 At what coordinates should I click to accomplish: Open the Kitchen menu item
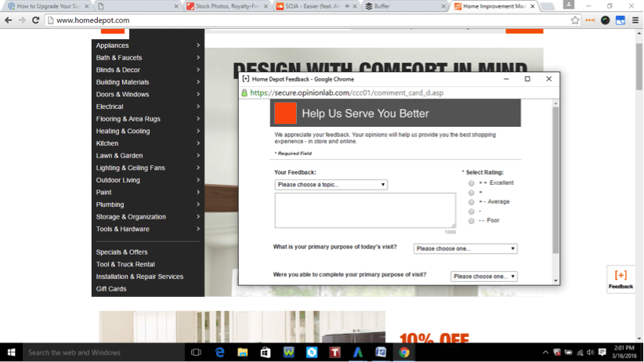pyautogui.click(x=148, y=143)
